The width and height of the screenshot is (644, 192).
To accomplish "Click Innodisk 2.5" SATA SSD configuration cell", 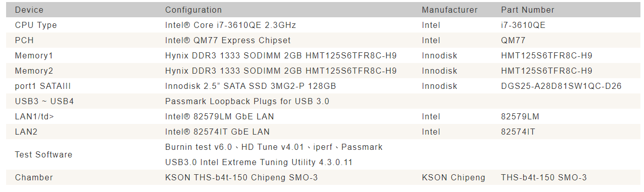I will click(x=250, y=86).
